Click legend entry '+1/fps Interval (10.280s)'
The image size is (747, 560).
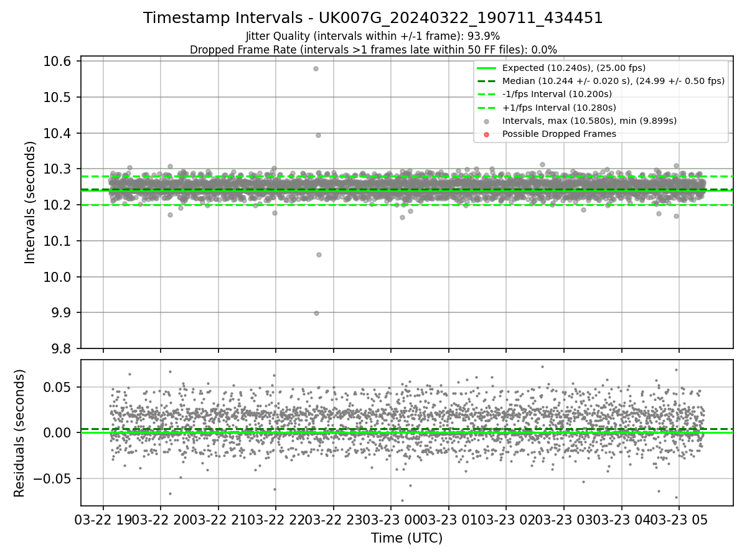557,107
